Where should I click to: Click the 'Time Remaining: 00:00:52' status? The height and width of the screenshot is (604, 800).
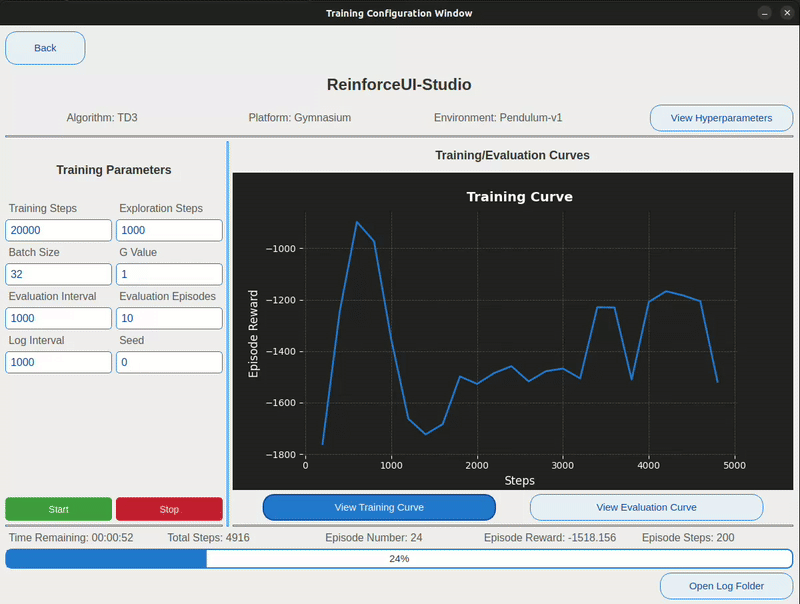pyautogui.click(x=71, y=538)
